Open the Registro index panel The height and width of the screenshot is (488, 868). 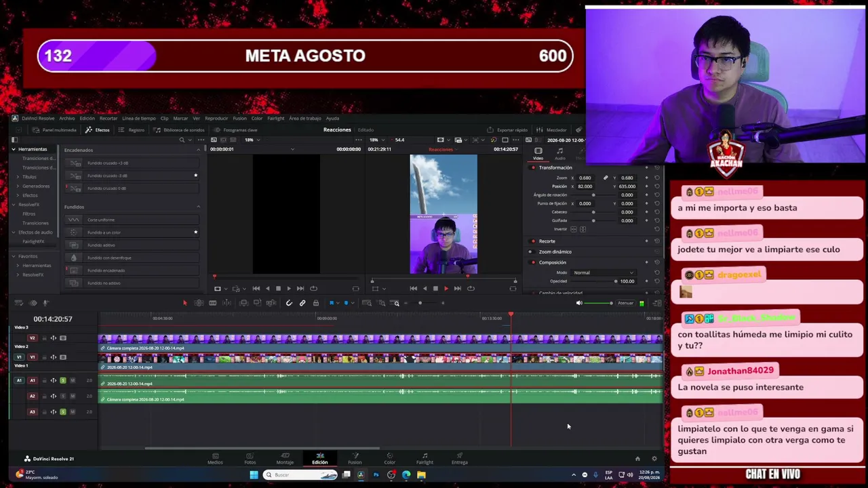132,130
